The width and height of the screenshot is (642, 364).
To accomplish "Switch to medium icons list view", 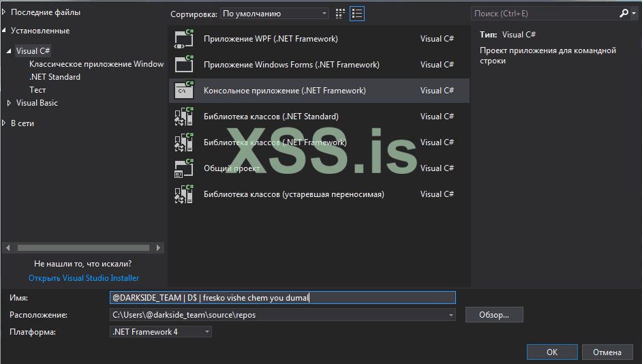I will (x=357, y=14).
